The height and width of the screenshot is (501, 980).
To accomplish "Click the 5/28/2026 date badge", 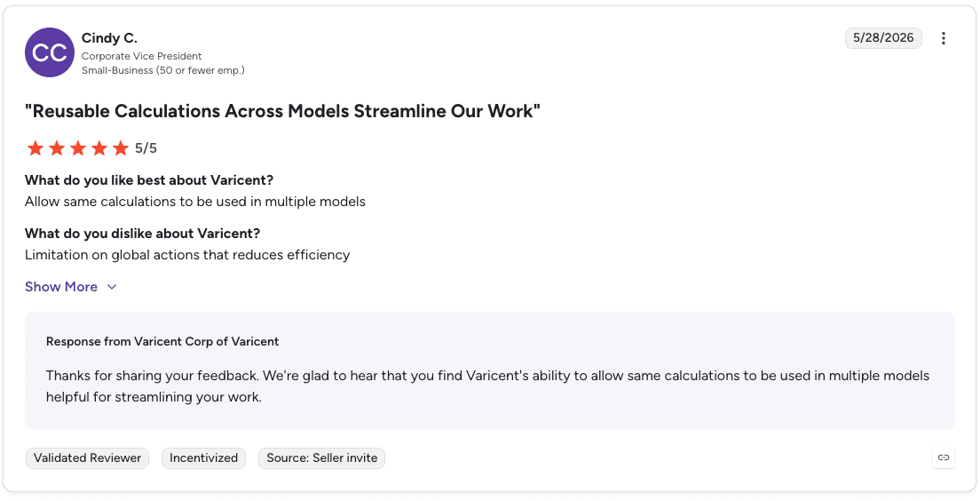I will tap(884, 38).
